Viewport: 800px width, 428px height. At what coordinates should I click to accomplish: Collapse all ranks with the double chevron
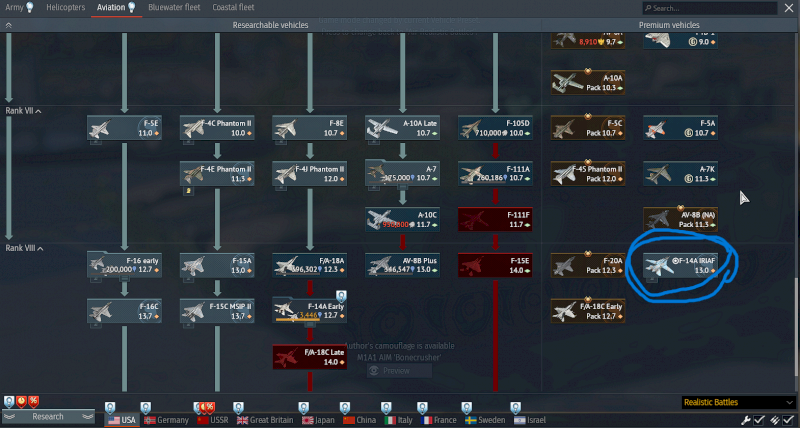click(9, 25)
